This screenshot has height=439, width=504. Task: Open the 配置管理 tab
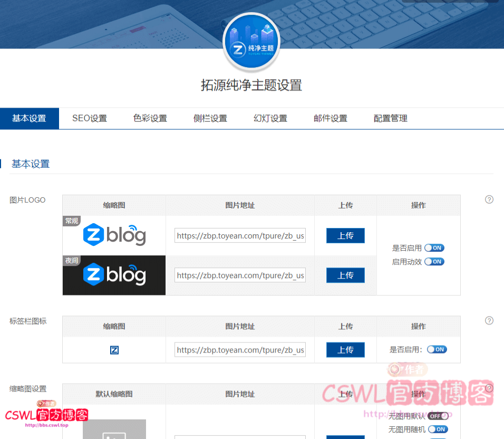[x=391, y=118]
